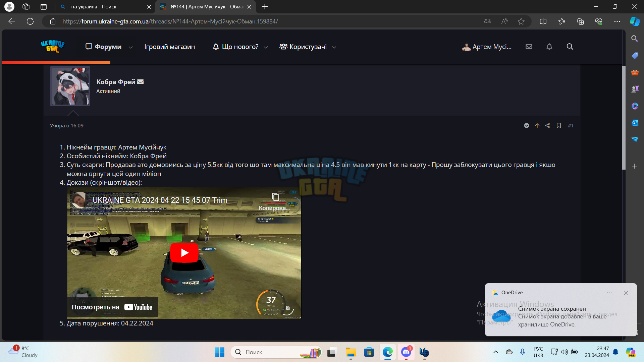
Task: Click the envelope icon beside Кобра Фрей
Action: click(x=141, y=82)
